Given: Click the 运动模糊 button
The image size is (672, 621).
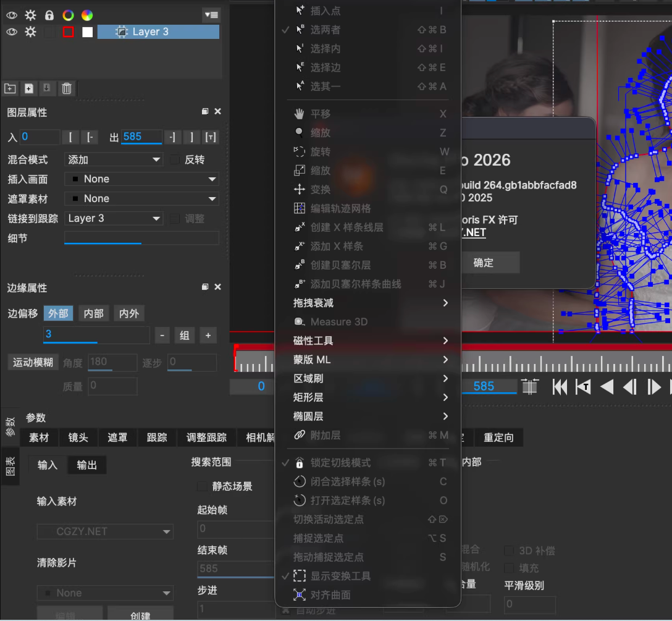Looking at the screenshot, I should pos(33,362).
